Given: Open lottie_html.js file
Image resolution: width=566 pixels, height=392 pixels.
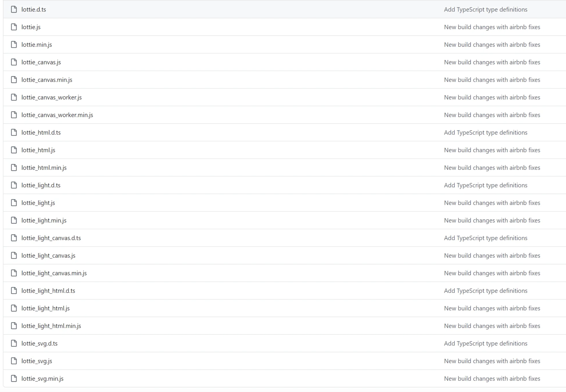Looking at the screenshot, I should pos(38,150).
